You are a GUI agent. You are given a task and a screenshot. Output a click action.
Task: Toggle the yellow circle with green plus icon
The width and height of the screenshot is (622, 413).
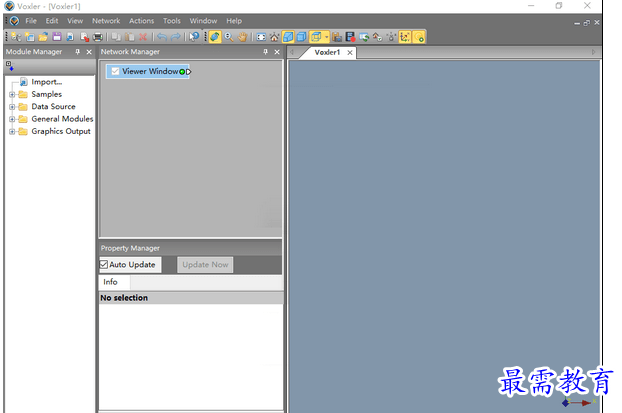pyautogui.click(x=419, y=37)
